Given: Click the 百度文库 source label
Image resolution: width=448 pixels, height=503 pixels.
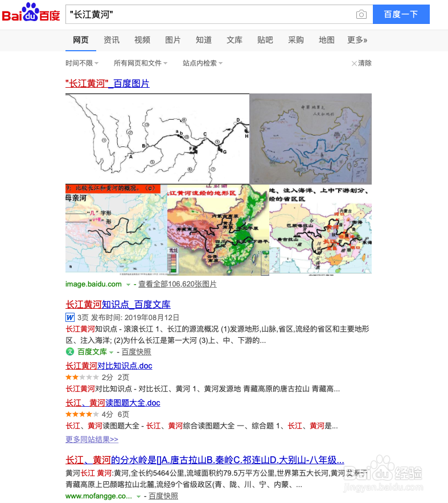Looking at the screenshot, I should [x=92, y=352].
